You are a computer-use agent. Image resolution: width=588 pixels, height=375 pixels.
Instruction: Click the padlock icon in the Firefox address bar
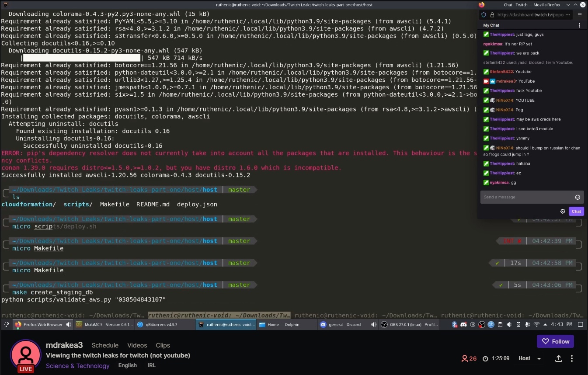point(492,14)
